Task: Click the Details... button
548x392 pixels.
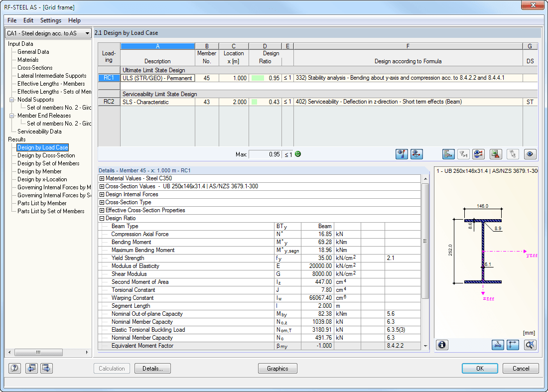Action: pyautogui.click(x=153, y=368)
